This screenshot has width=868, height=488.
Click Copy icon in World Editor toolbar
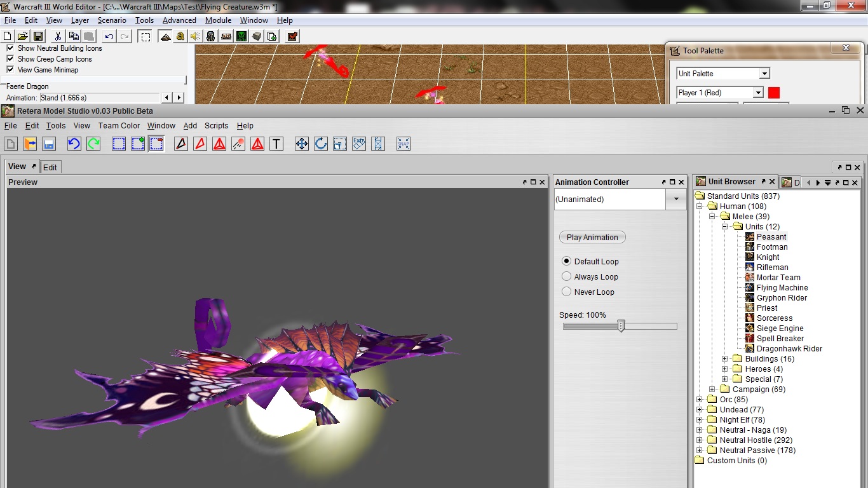click(x=75, y=36)
